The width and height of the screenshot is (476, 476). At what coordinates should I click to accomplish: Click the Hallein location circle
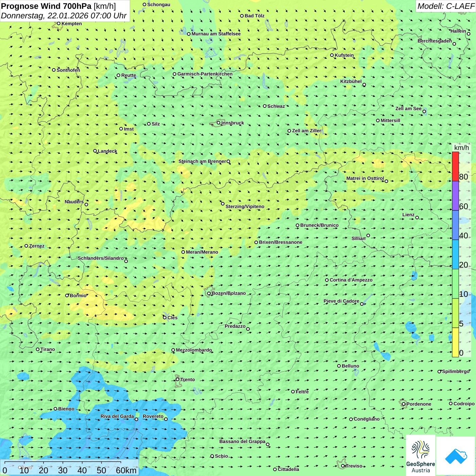[469, 34]
